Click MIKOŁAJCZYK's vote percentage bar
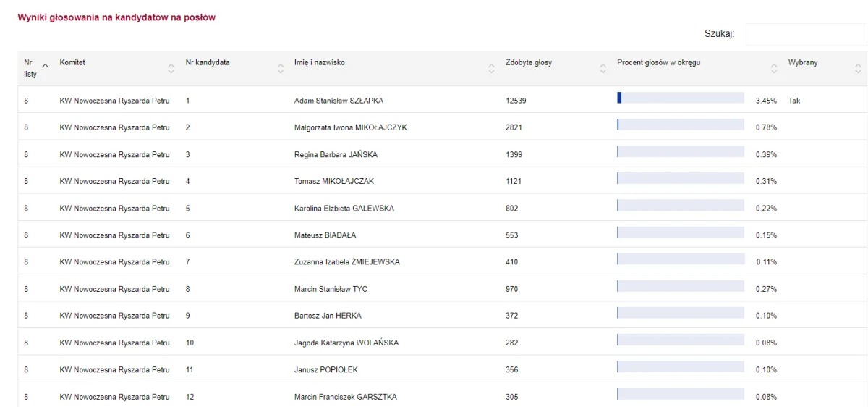868x407 pixels. [681, 125]
